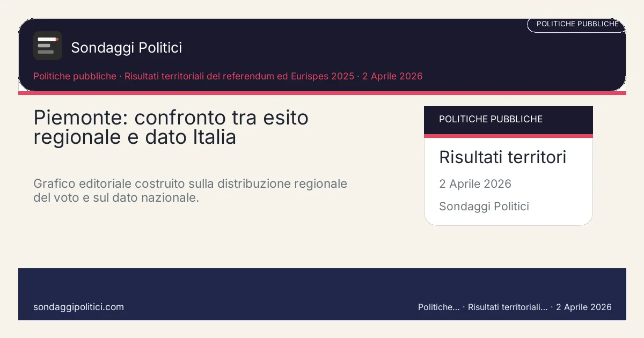Click the 2 Aprile 2026 date in footer
The height and width of the screenshot is (338, 644).
[x=584, y=307]
